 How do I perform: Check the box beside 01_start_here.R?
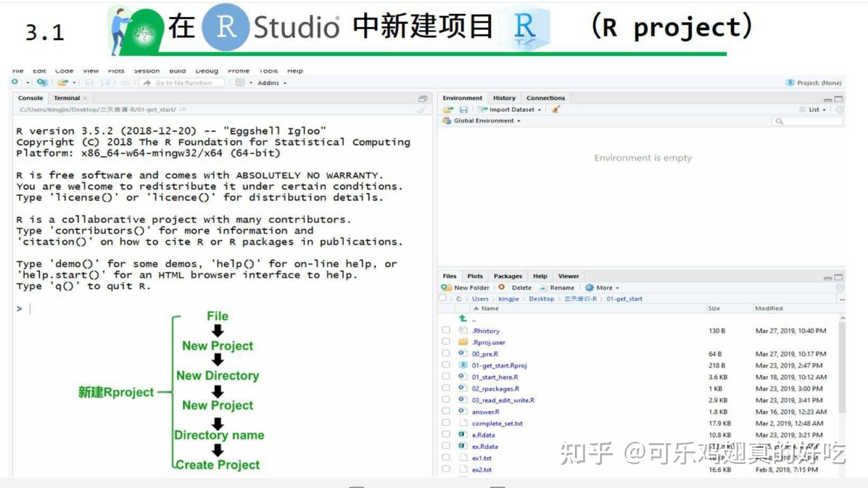tap(446, 376)
